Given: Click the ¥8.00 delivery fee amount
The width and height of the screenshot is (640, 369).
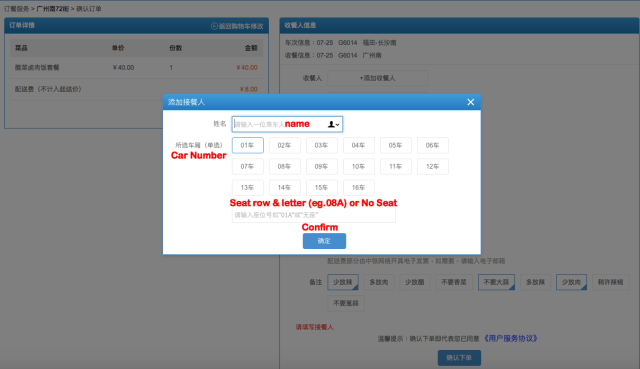Looking at the screenshot, I should [249, 89].
